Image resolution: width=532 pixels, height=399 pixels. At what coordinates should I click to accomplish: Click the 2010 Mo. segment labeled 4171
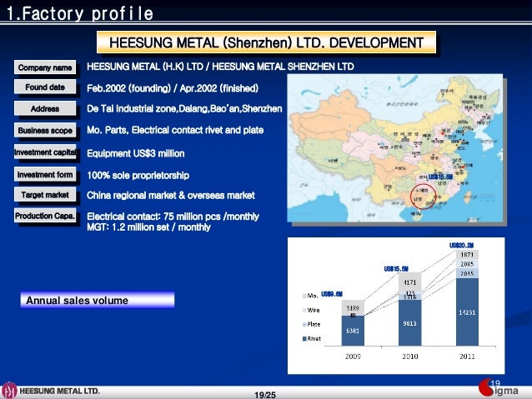(x=410, y=282)
